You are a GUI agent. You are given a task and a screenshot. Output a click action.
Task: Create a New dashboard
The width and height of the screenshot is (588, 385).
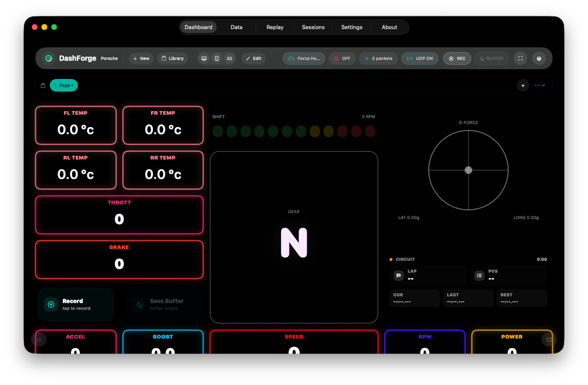[141, 58]
